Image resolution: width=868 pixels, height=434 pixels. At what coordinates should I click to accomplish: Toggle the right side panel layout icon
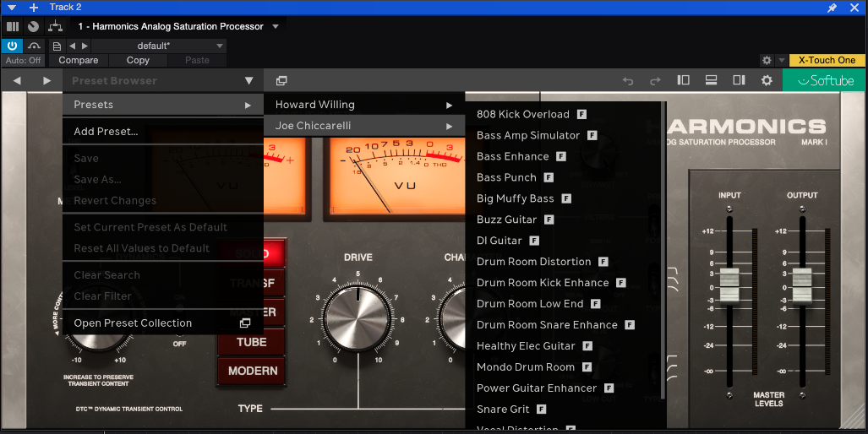pyautogui.click(x=739, y=80)
